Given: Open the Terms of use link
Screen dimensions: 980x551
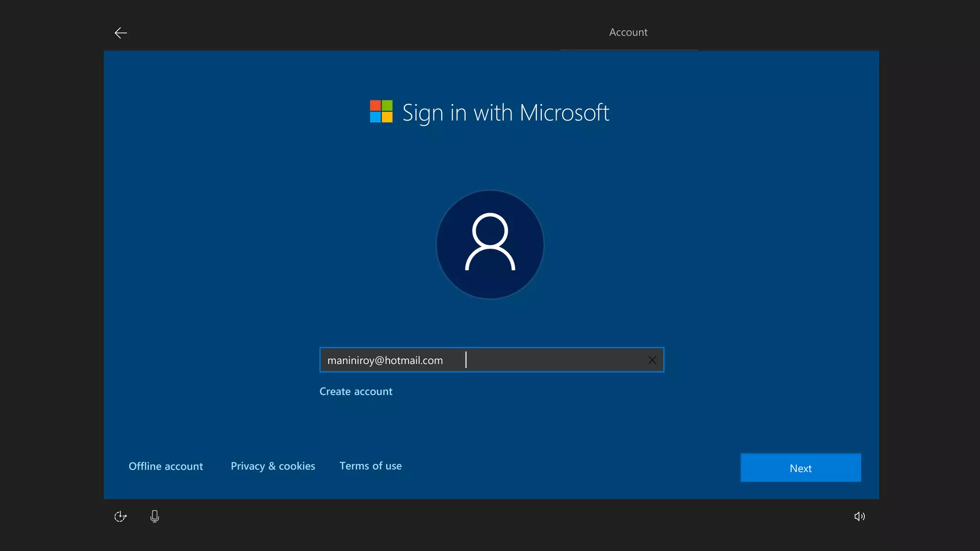Looking at the screenshot, I should (370, 466).
